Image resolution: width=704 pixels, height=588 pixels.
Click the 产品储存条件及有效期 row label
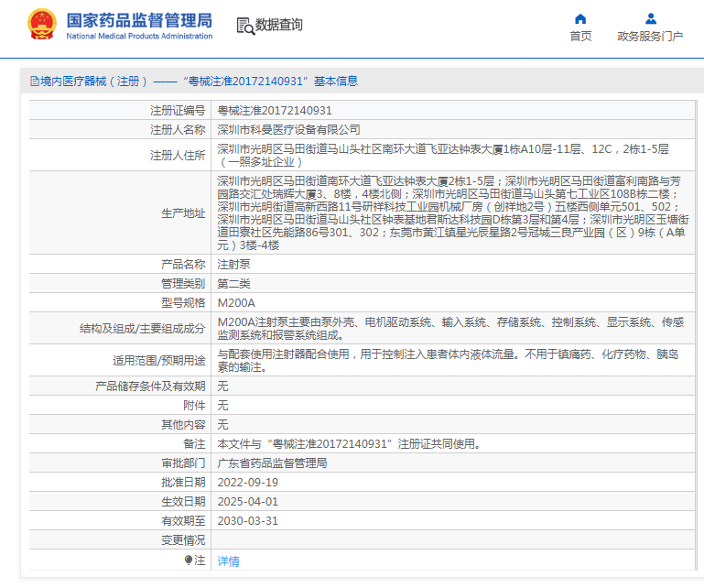(150, 387)
